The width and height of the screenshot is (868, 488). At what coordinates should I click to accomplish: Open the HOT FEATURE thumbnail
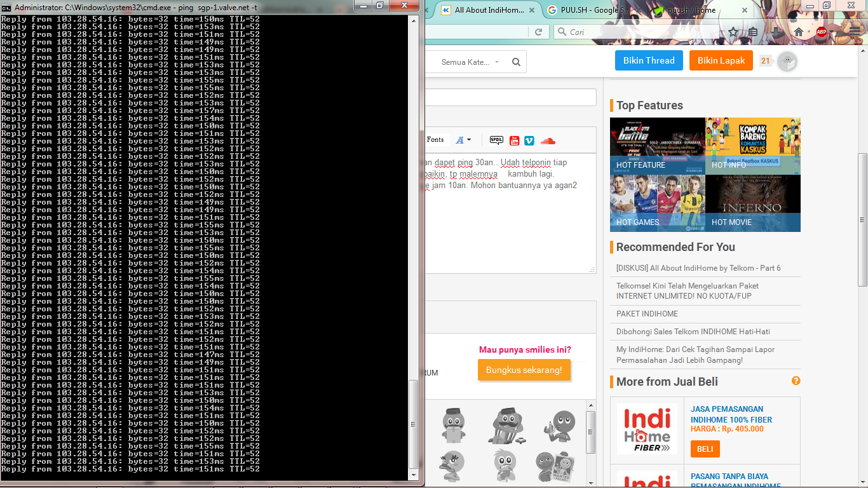658,146
